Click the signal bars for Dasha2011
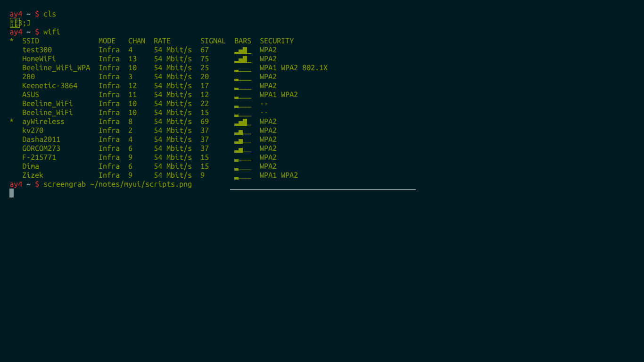Image resolution: width=644 pixels, height=362 pixels. pyautogui.click(x=242, y=140)
